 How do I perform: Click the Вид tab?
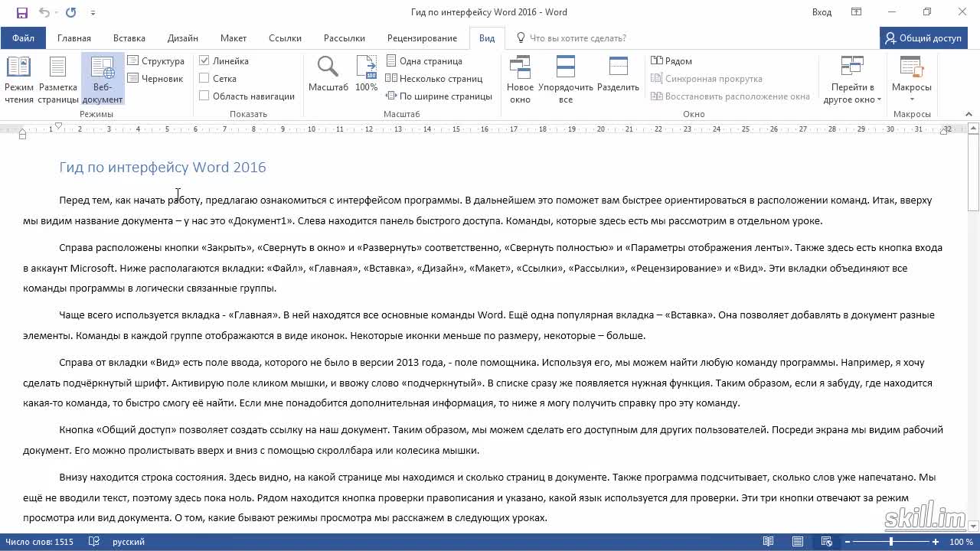tap(487, 38)
